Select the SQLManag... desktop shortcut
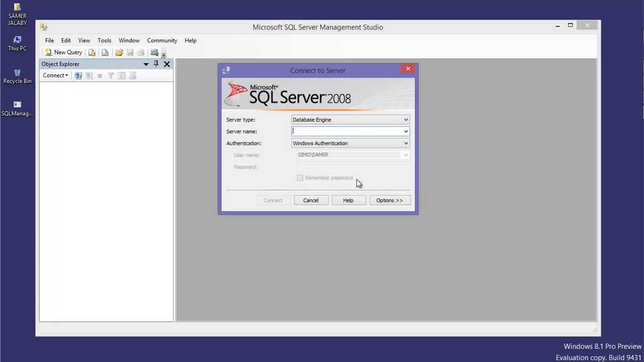Image resolution: width=644 pixels, height=362 pixels. click(17, 109)
